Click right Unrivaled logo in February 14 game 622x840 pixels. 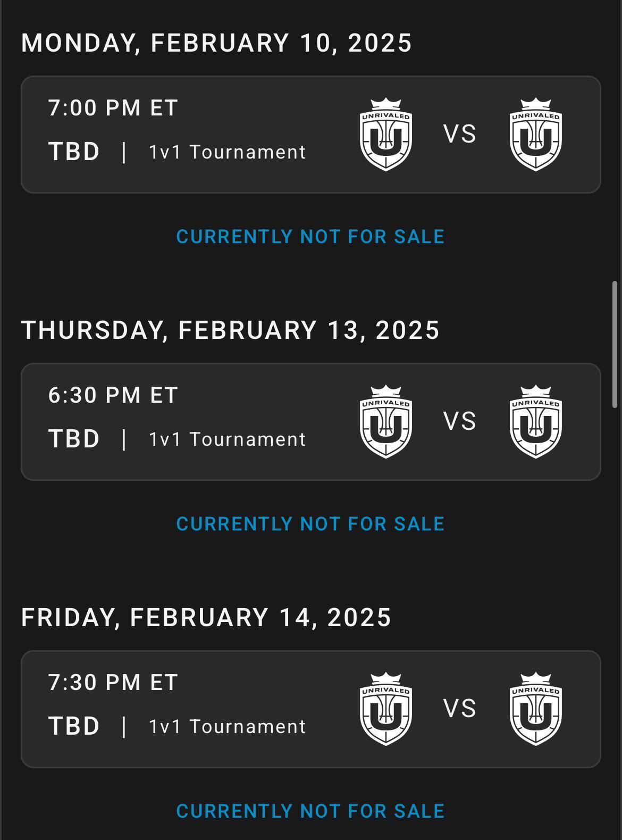(535, 709)
